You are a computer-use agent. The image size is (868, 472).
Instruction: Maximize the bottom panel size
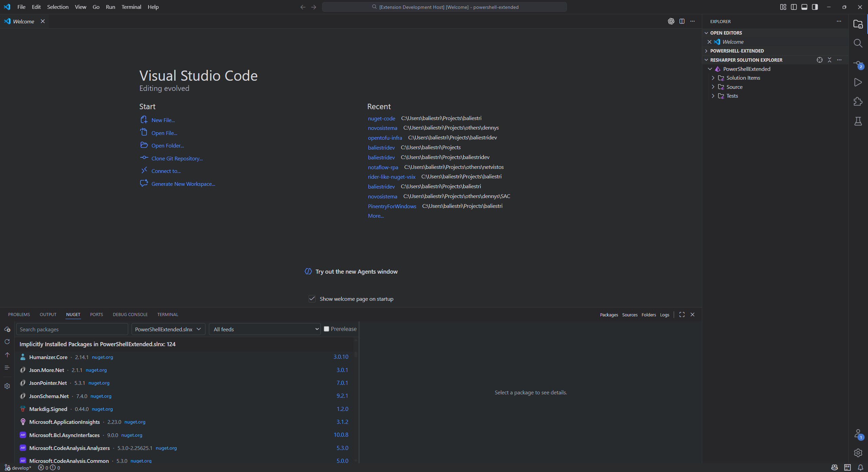[x=682, y=315]
